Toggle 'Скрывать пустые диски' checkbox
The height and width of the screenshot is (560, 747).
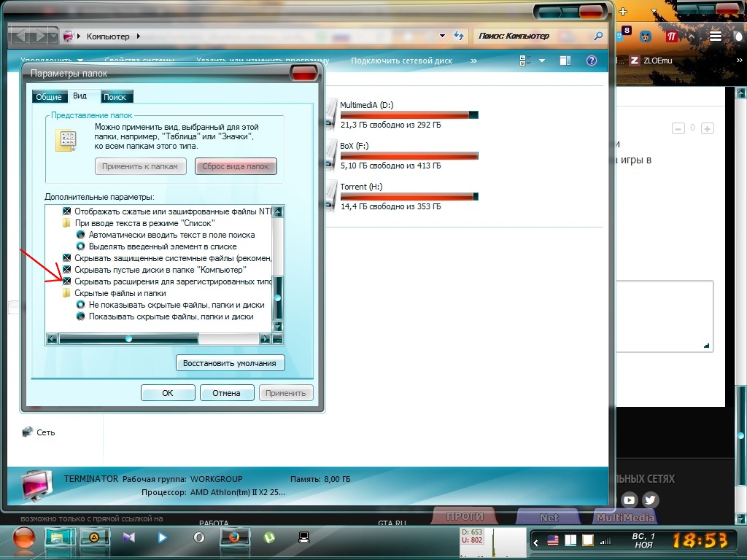point(66,270)
